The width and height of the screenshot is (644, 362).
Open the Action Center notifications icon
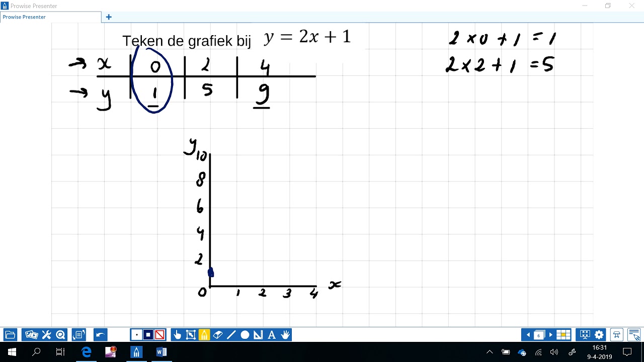click(627, 352)
